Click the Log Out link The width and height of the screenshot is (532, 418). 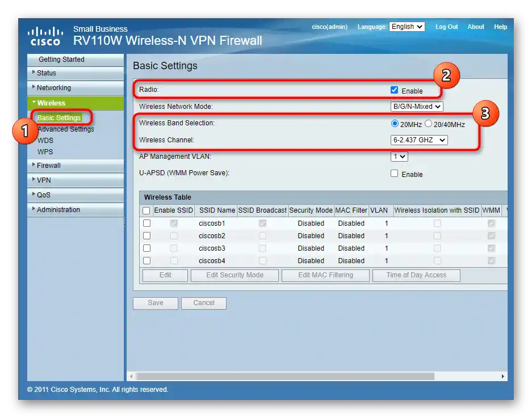446,27
